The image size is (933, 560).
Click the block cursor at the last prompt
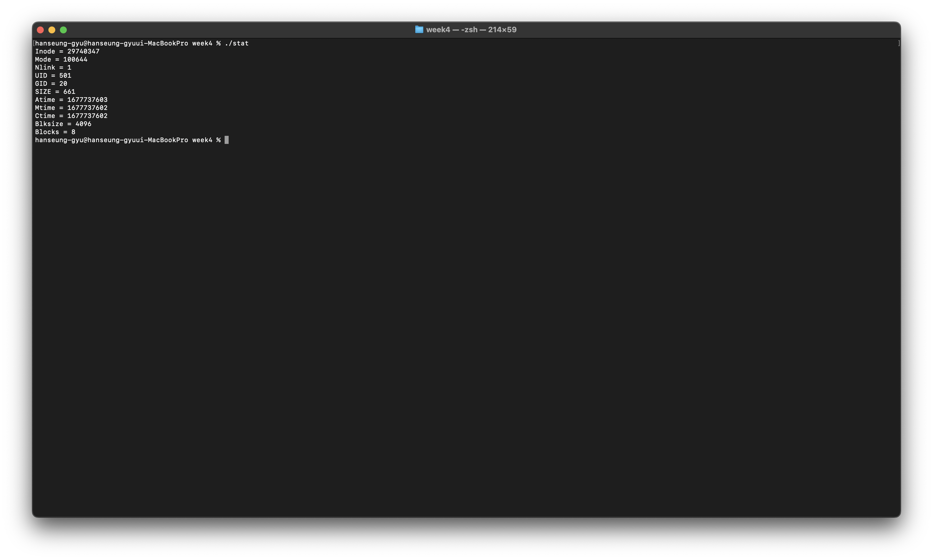click(x=227, y=140)
